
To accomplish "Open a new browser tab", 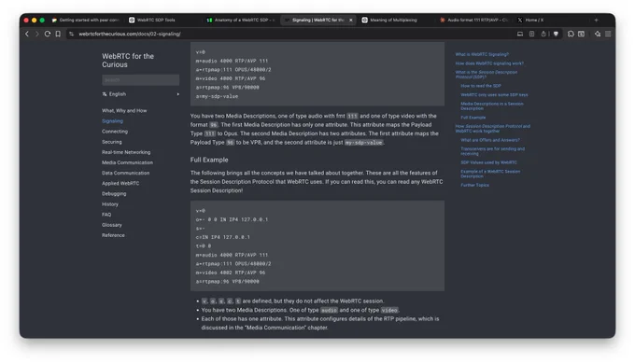I will [x=596, y=20].
